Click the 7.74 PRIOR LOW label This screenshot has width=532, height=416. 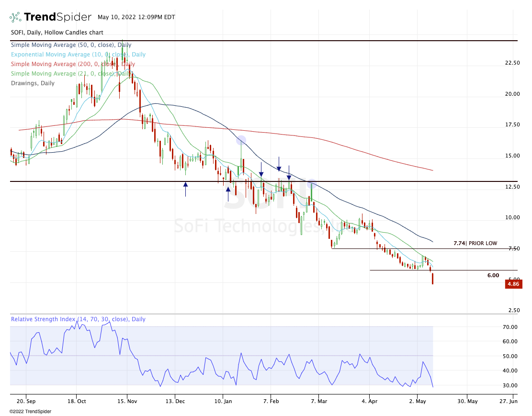point(475,243)
